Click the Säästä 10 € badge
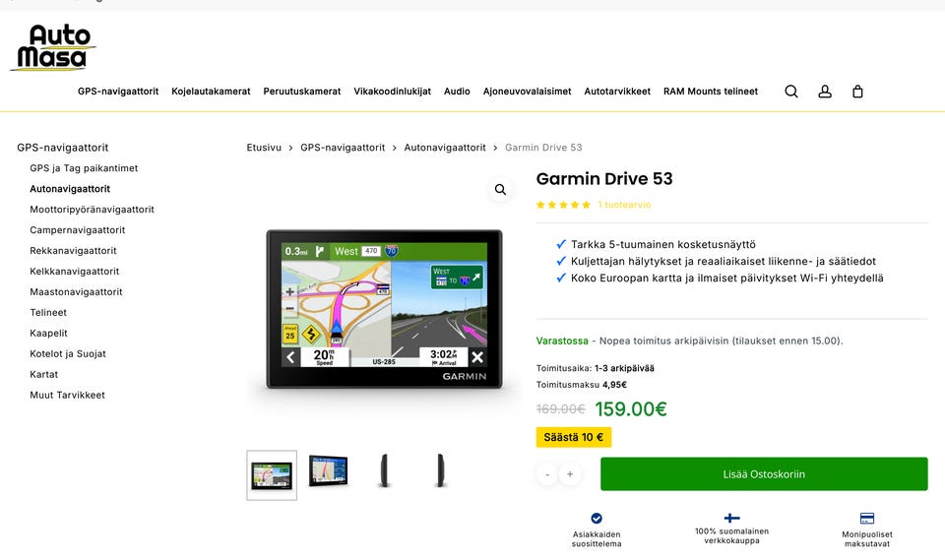This screenshot has height=560, width=945. [x=573, y=437]
